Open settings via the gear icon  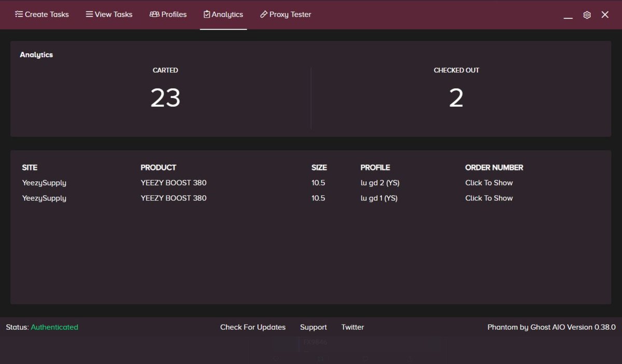pyautogui.click(x=587, y=15)
